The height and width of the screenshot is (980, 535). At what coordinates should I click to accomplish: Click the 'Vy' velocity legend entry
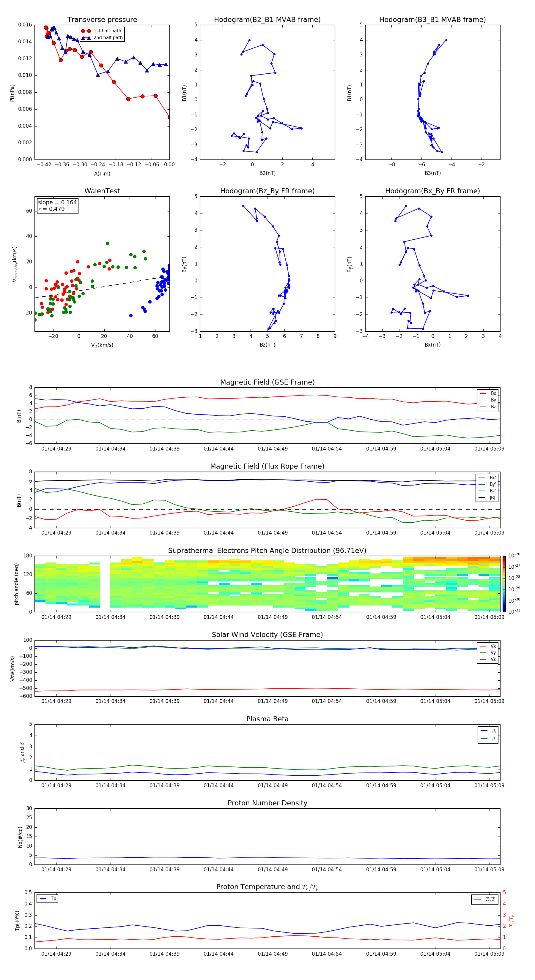tap(488, 652)
